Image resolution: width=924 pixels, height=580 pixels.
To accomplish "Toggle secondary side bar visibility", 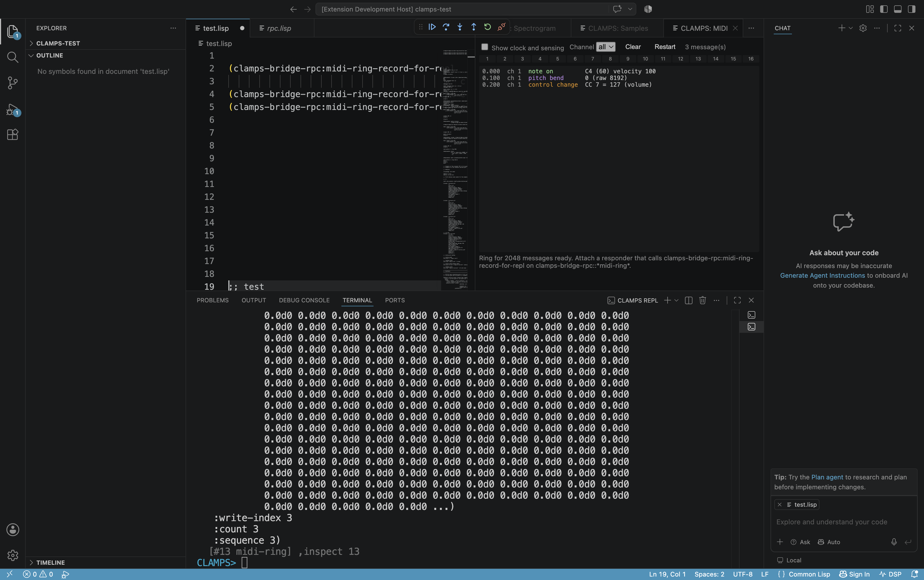I will pos(911,9).
